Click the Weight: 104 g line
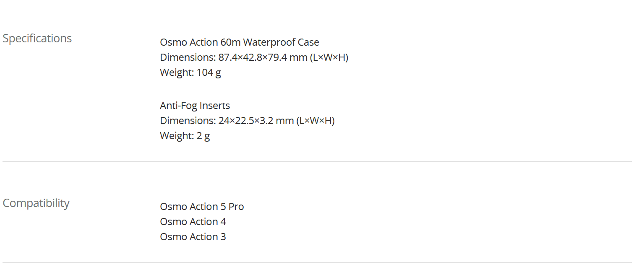Image resolution: width=644 pixels, height=267 pixels. (x=190, y=73)
